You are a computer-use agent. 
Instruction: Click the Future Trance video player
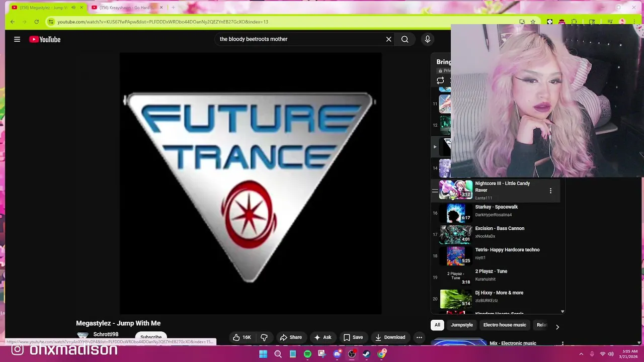[x=251, y=184]
